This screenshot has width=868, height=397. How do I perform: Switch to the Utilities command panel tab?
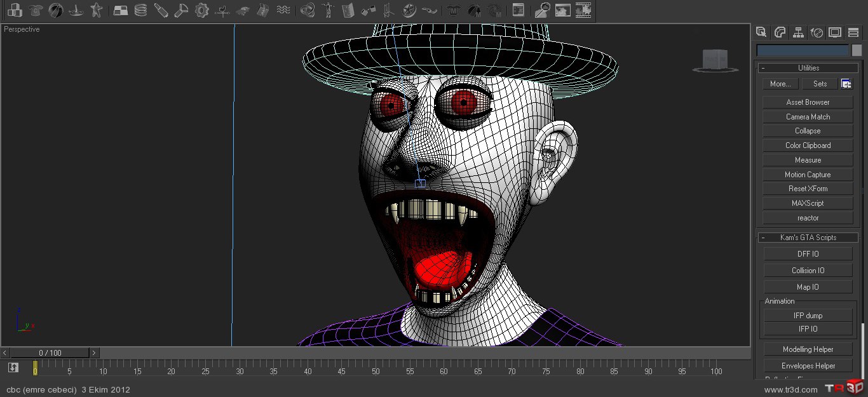point(853,32)
